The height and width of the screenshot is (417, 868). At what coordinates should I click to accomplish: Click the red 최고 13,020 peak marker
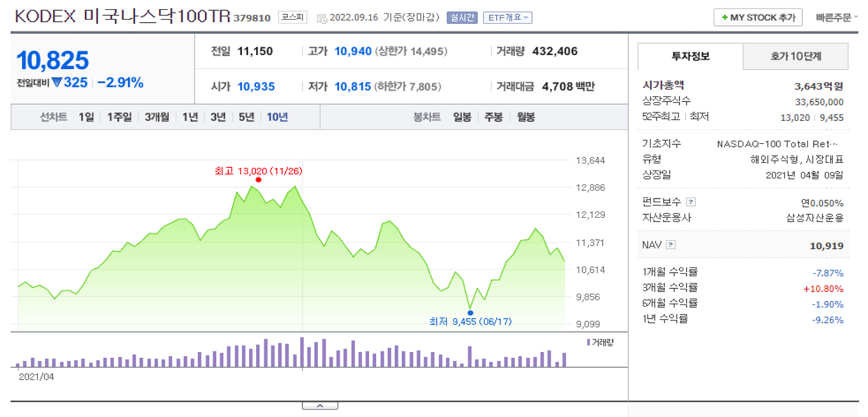pyautogui.click(x=258, y=179)
